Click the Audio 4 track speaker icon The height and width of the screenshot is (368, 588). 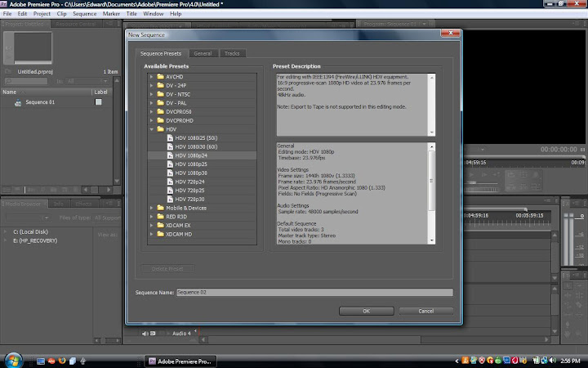pos(145,334)
